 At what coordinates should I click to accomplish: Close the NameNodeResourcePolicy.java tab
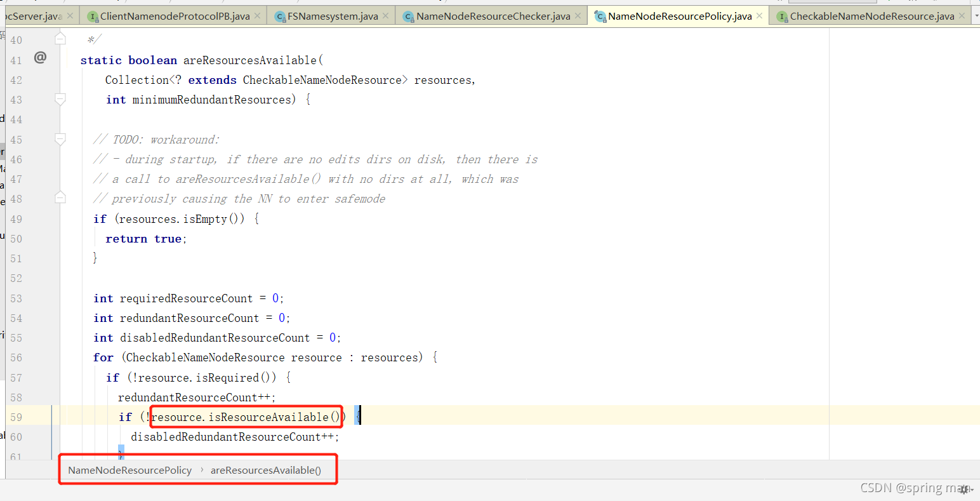[x=759, y=16]
